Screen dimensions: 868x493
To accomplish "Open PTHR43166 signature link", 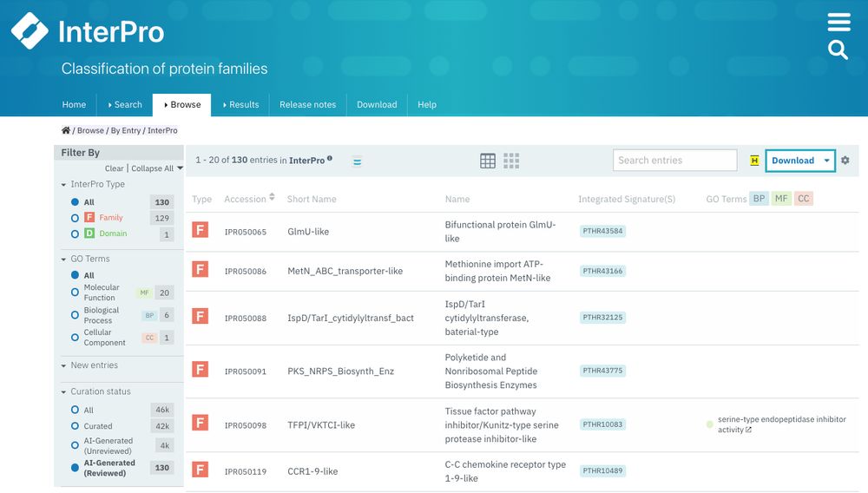I will coord(602,271).
